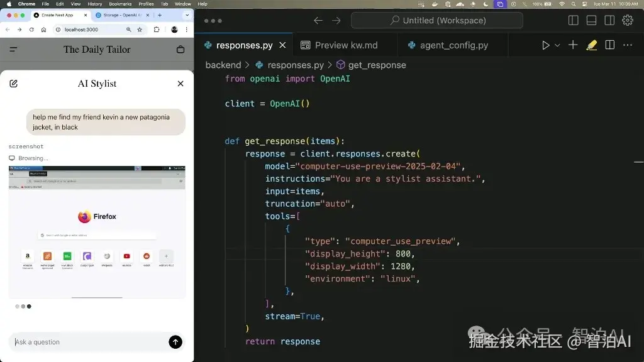Click the Spotlight search icon in menu bar
The height and width of the screenshot is (362, 644).
pyautogui.click(x=574, y=4)
